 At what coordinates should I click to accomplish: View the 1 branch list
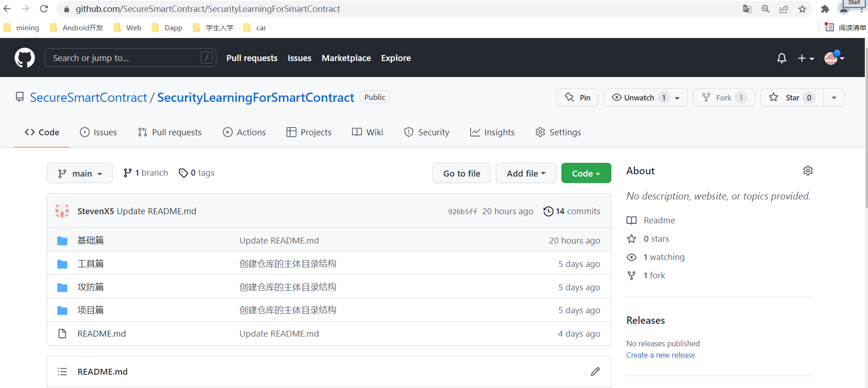pyautogui.click(x=146, y=173)
